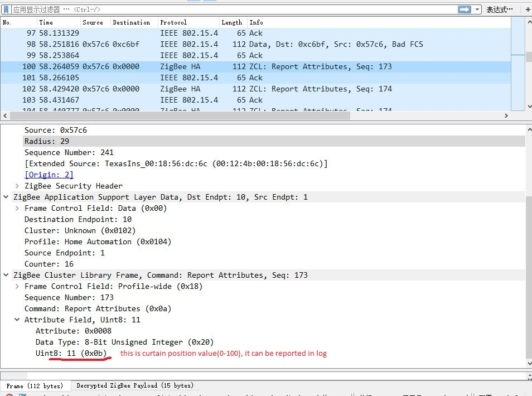The width and height of the screenshot is (532, 396).
Task: Sort packets by the Protocol column header
Action: click(x=184, y=22)
